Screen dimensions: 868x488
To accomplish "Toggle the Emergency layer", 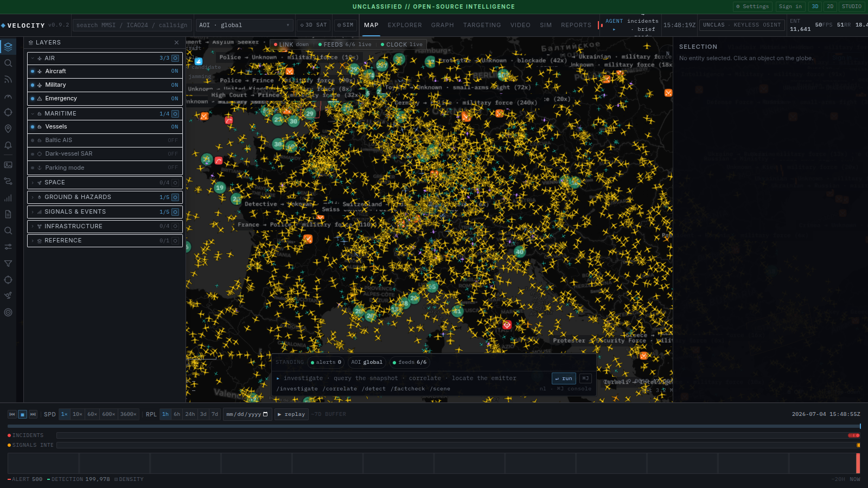I will tap(105, 99).
